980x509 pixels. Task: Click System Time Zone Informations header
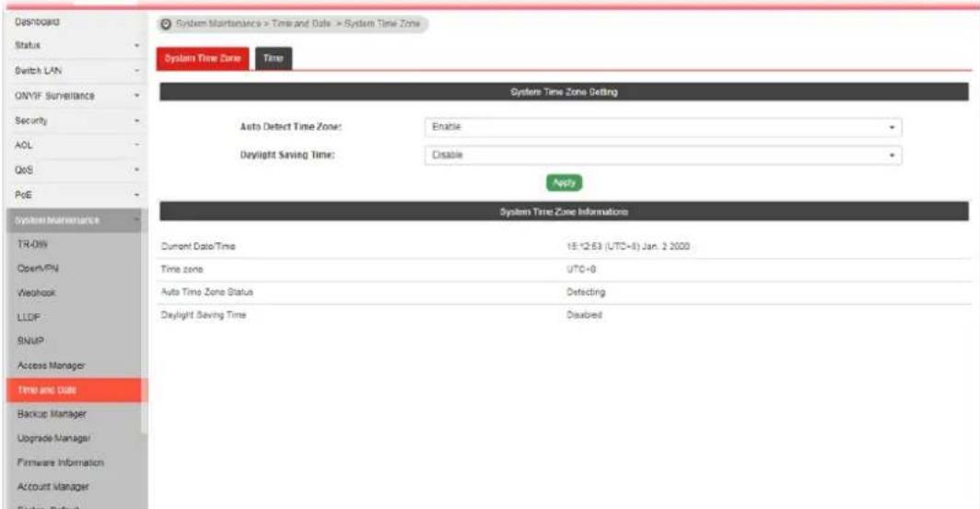pos(564,212)
